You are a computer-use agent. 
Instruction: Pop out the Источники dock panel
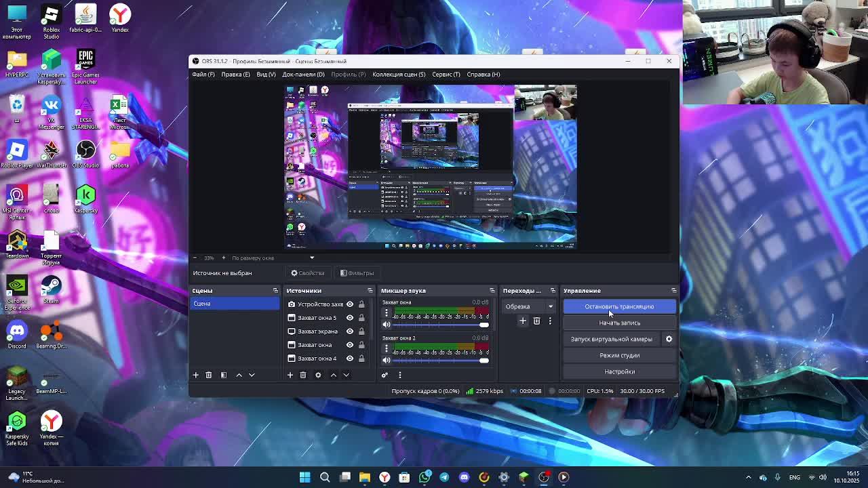[370, 291]
